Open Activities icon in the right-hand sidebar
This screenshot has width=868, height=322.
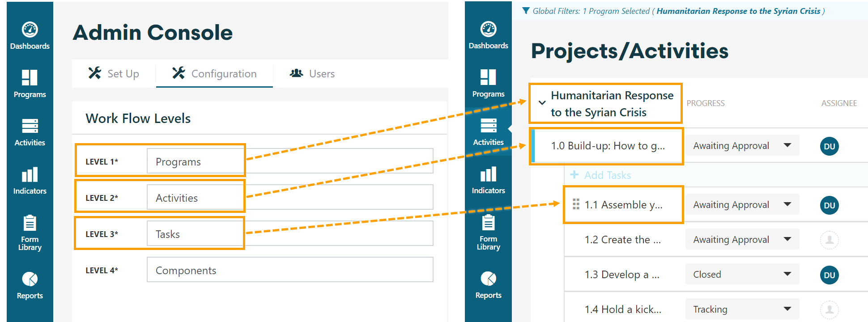(x=488, y=132)
